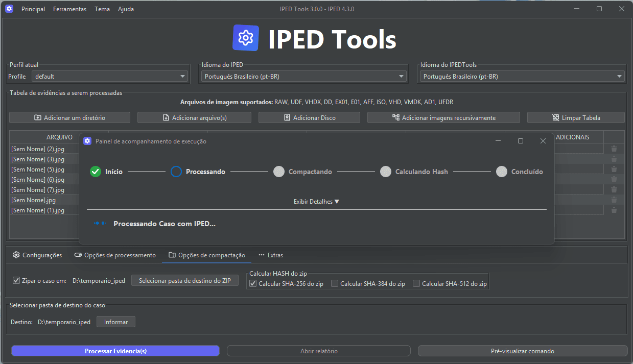Click the Início green checkmark step icon
The image size is (633, 364).
[95, 172]
